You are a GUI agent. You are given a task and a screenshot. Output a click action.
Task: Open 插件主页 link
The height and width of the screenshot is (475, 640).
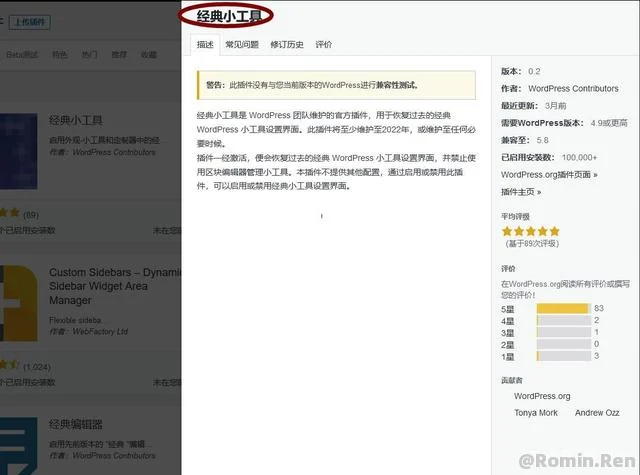520,191
